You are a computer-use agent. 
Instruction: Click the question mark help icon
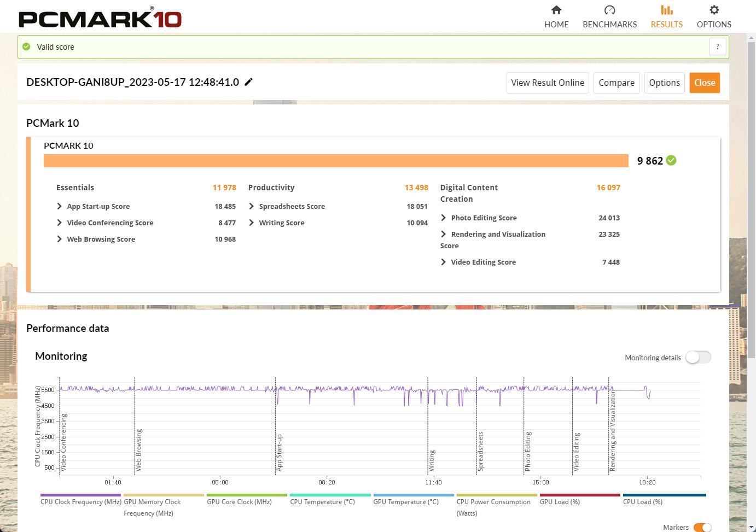click(x=718, y=47)
